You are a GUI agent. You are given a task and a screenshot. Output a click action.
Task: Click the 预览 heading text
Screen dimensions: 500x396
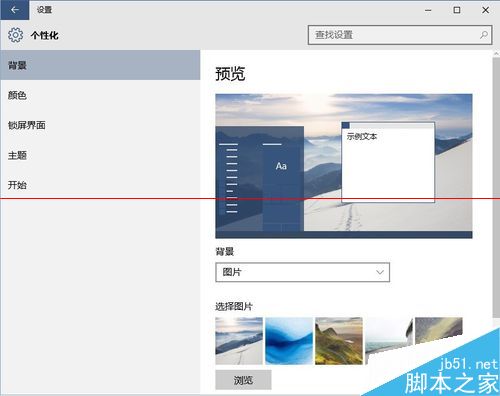point(230,74)
